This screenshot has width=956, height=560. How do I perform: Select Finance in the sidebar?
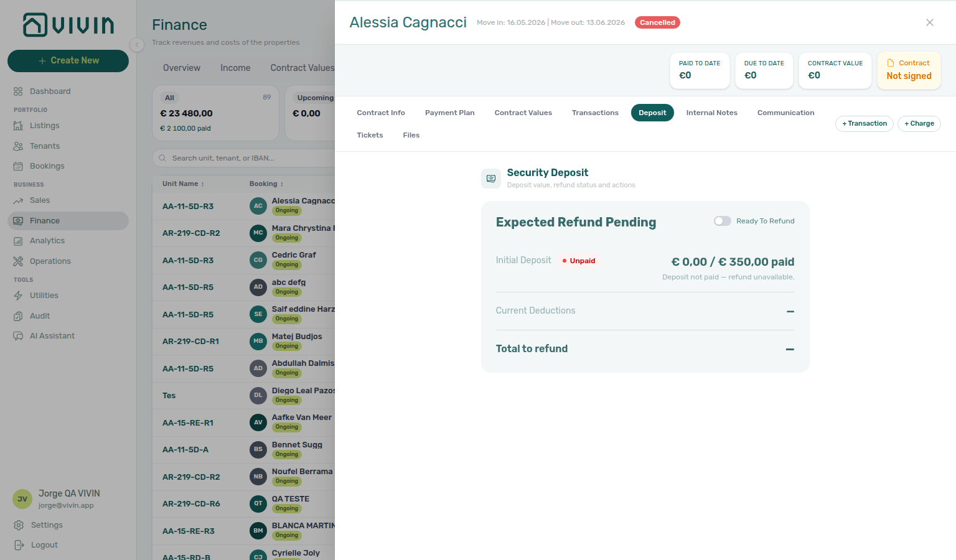(x=68, y=221)
